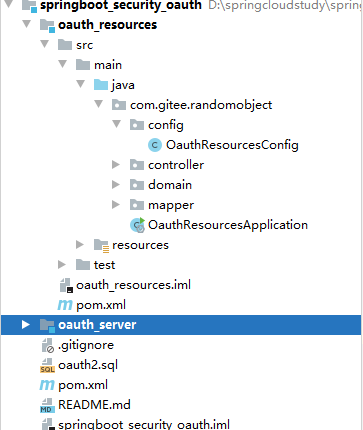Image resolution: width=363 pixels, height=430 pixels.
Task: Click the resources folder icon
Action: (x=101, y=246)
